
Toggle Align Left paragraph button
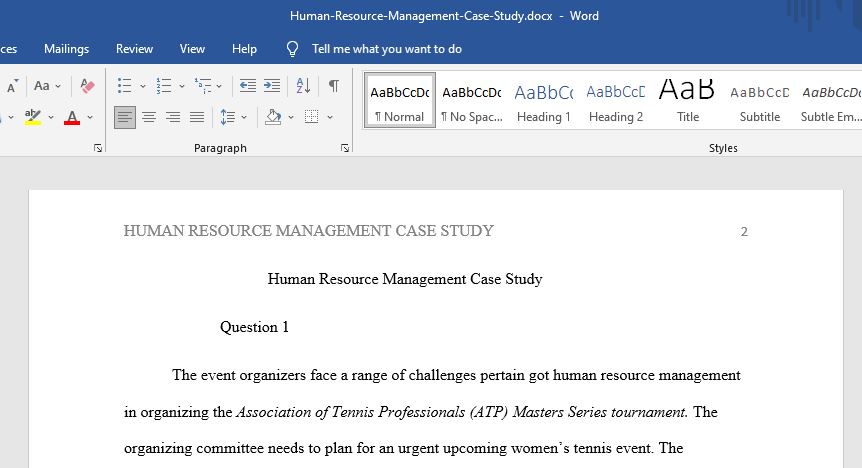coord(125,117)
